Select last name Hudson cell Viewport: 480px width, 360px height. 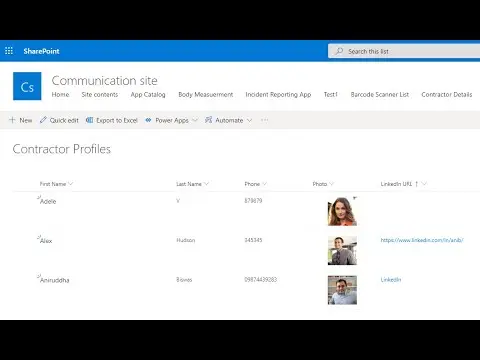point(186,240)
